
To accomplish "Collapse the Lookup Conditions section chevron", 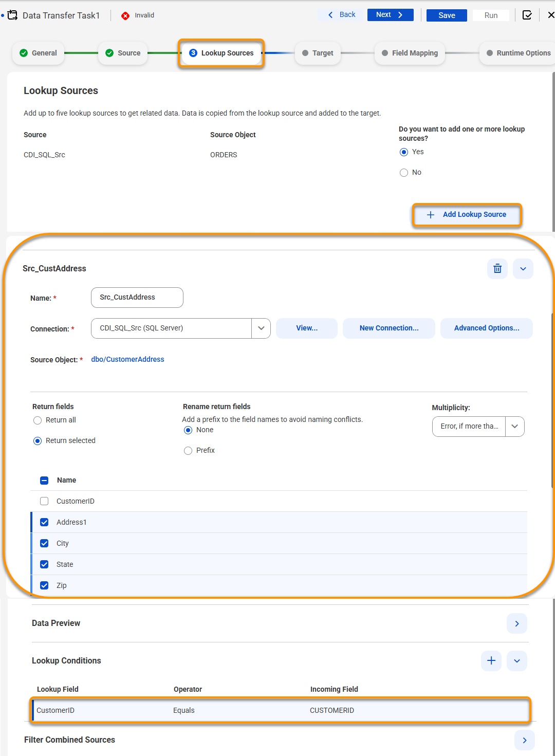I will 517,660.
